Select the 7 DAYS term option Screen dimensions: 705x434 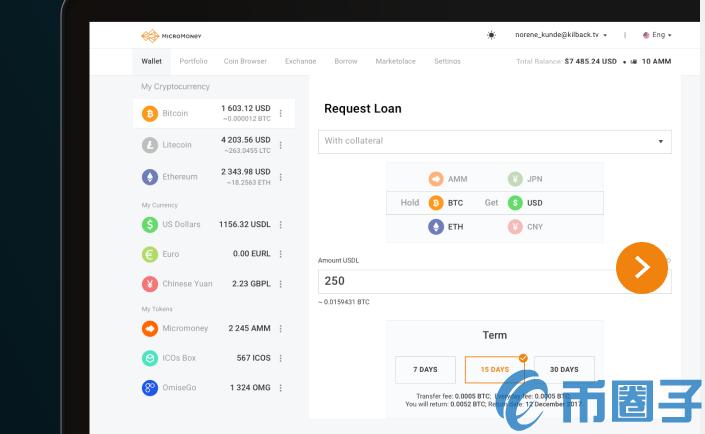coord(425,369)
